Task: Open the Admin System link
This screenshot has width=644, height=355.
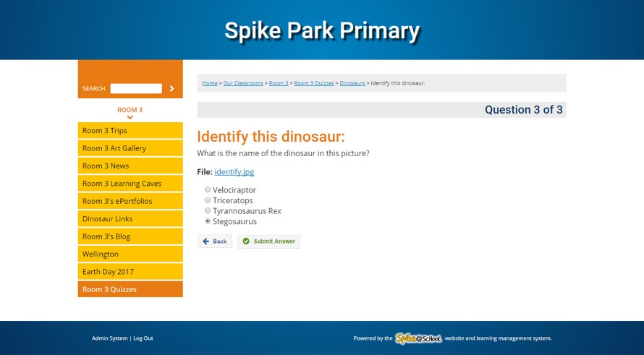Action: pyautogui.click(x=109, y=338)
